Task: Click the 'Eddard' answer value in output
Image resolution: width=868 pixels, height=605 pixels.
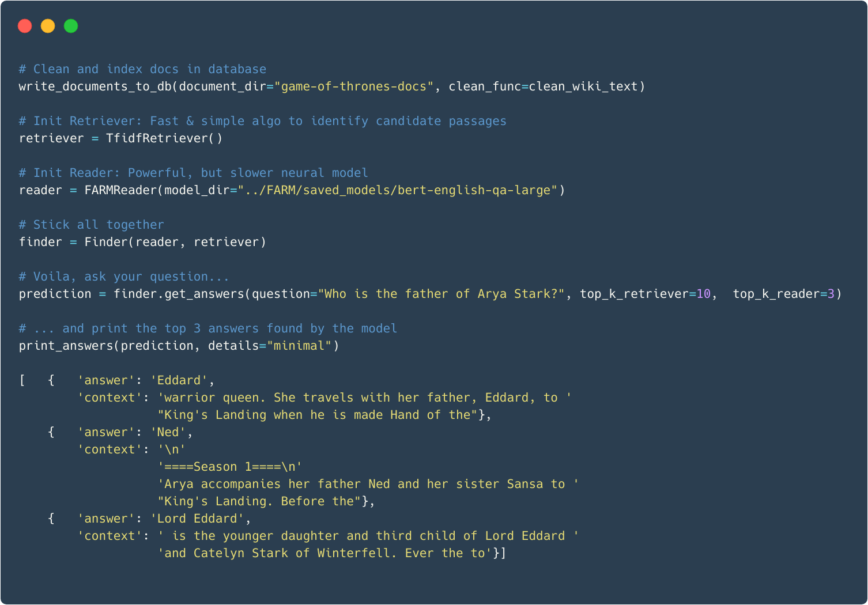Action: tap(179, 380)
